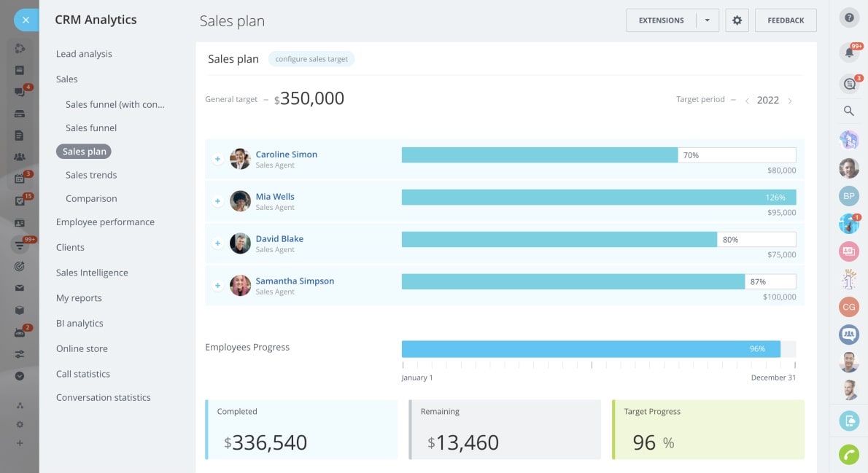Open the settings gear icon
Screen dimensions: 868x473
click(737, 20)
